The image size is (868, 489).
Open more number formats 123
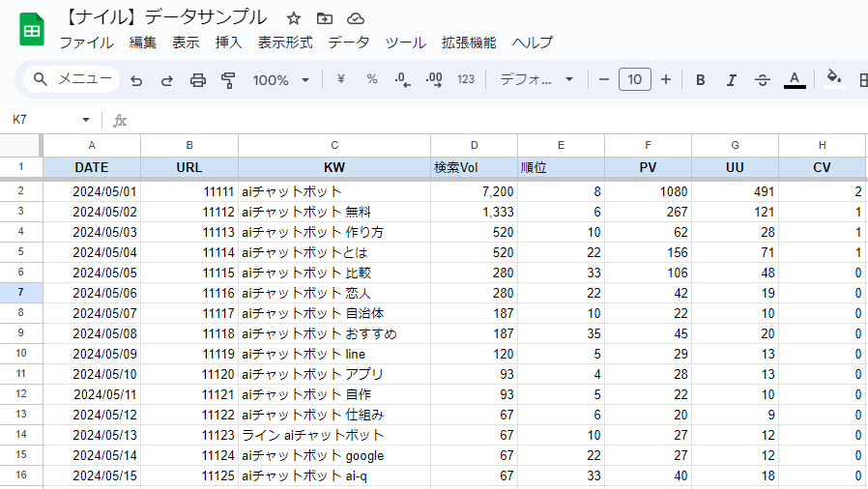tap(466, 79)
